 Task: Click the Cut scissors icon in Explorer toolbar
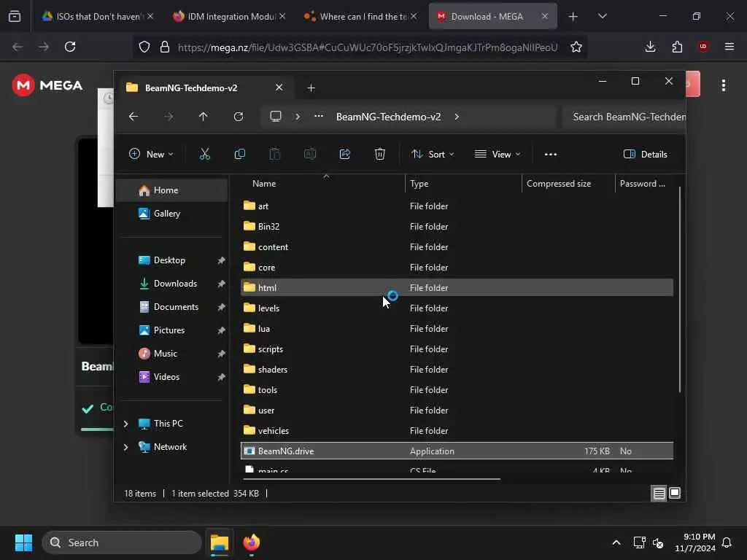204,154
